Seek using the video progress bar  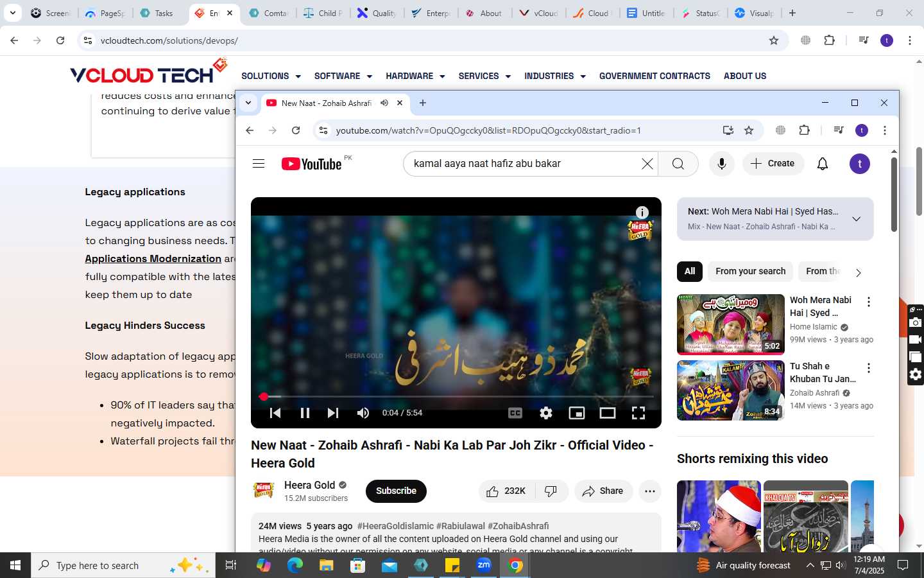pyautogui.click(x=456, y=396)
